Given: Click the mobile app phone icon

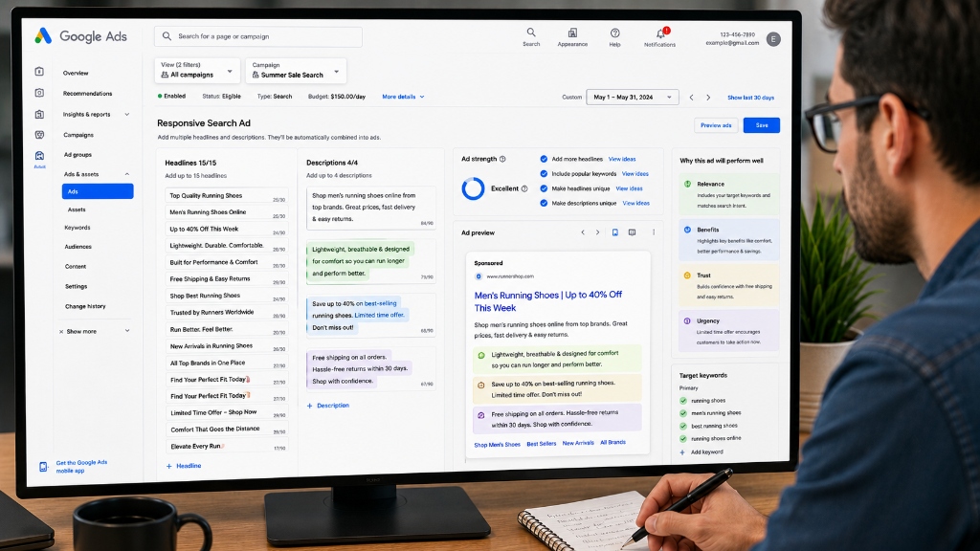Looking at the screenshot, I should [x=43, y=467].
